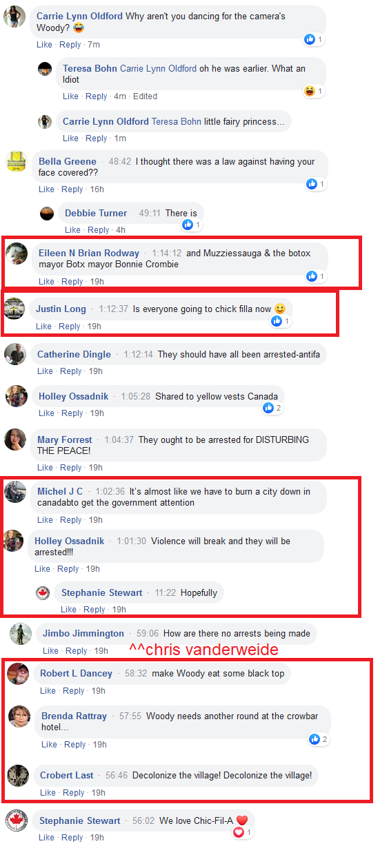The width and height of the screenshot is (389, 868).
Task: Open Catherine Dingle's profile from her name
Action: 74,354
